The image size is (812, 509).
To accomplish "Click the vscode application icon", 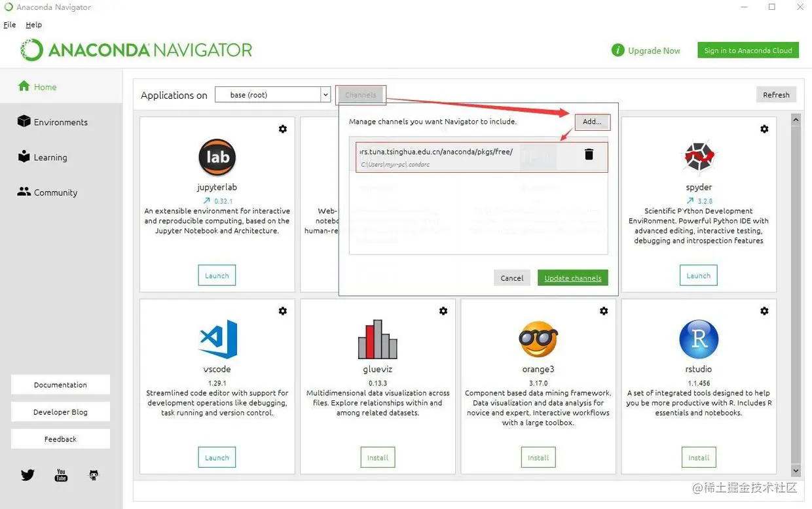I will click(x=218, y=339).
